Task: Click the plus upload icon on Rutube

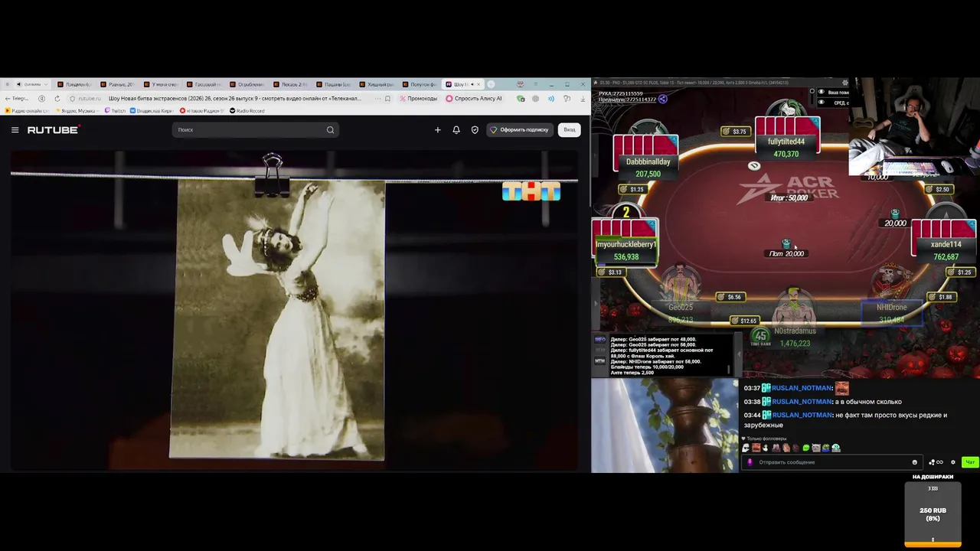Action: [x=438, y=130]
